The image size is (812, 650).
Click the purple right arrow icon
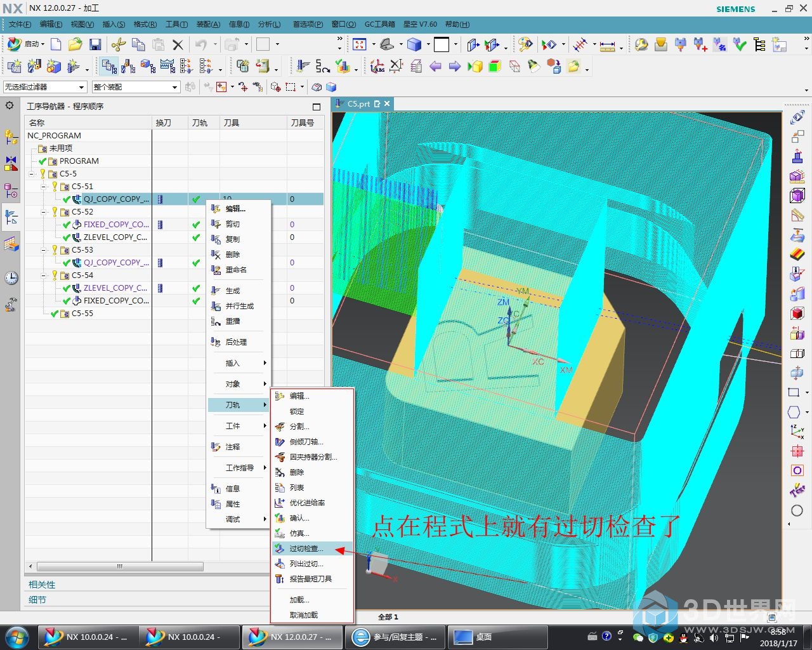tap(455, 66)
